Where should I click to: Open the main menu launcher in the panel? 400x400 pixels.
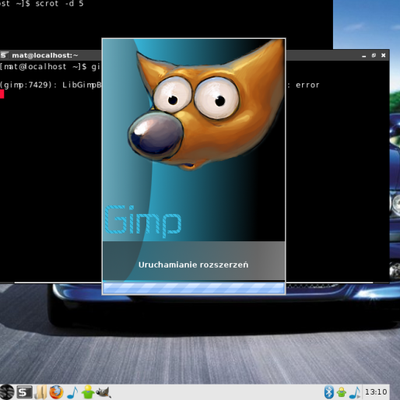point(7,392)
